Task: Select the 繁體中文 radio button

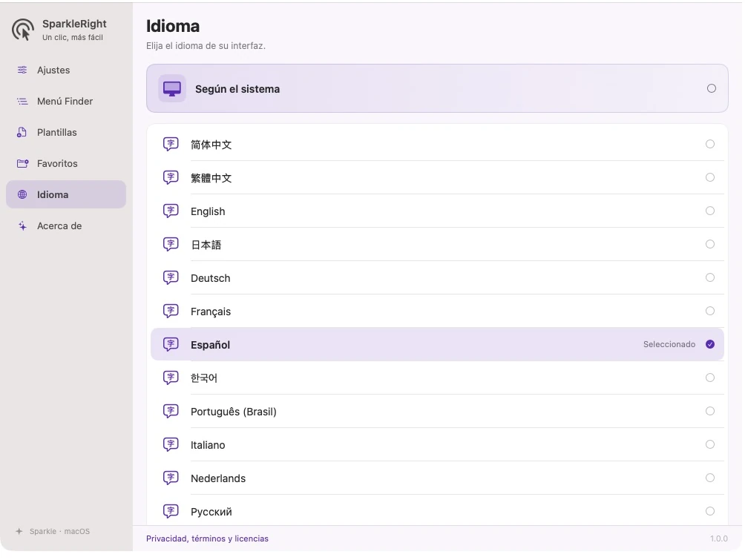Action: pos(710,177)
